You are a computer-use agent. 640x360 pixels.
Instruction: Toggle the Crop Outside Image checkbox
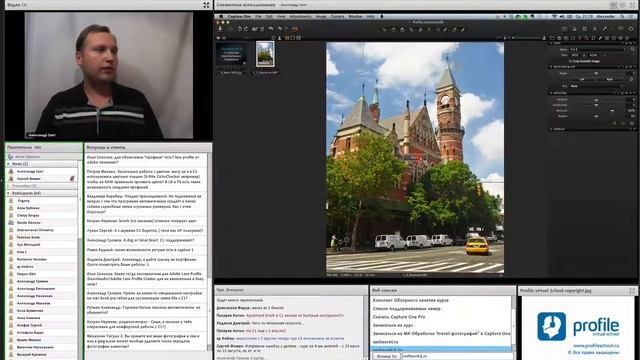pos(570,61)
